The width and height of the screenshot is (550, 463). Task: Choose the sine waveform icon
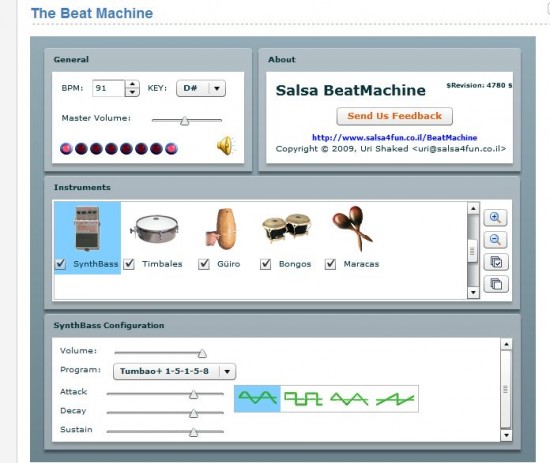(257, 398)
